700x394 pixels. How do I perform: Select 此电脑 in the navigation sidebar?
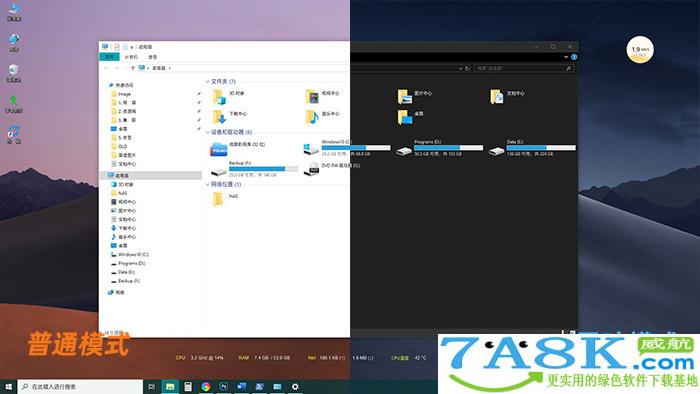pyautogui.click(x=151, y=175)
